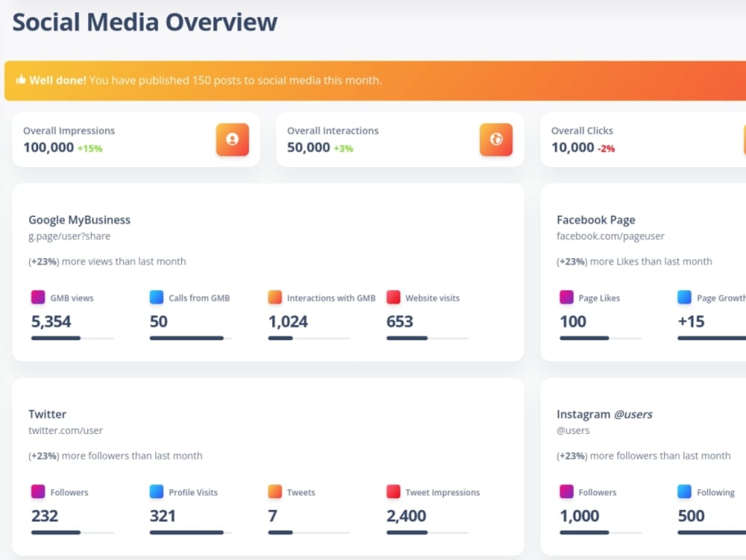Click the purple Instagram Followers swatch
Screen dimensions: 746x560
tap(566, 491)
